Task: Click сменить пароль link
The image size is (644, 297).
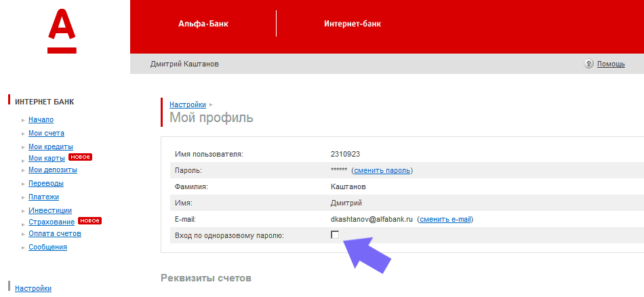Action: tap(382, 170)
